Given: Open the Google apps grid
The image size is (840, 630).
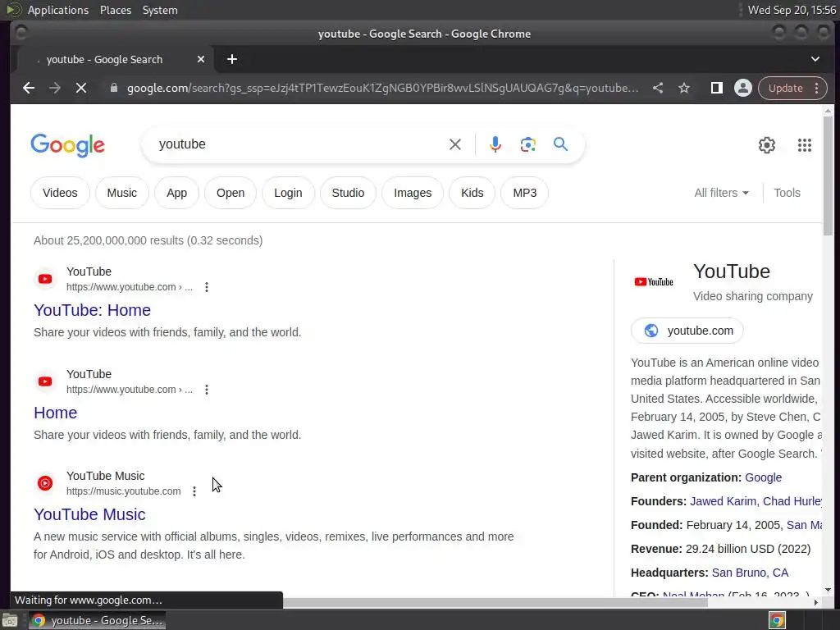Looking at the screenshot, I should pos(805,145).
